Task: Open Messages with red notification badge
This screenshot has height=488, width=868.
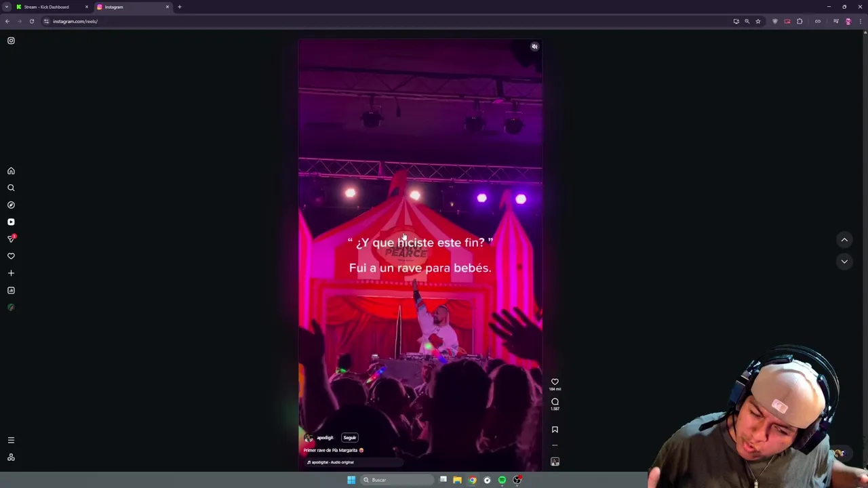Action: pos(11,239)
